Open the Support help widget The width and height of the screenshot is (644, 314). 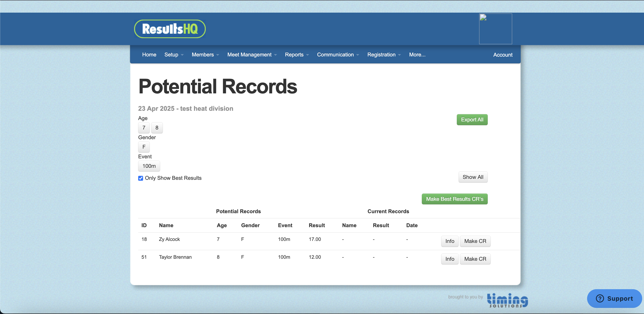pyautogui.click(x=614, y=298)
